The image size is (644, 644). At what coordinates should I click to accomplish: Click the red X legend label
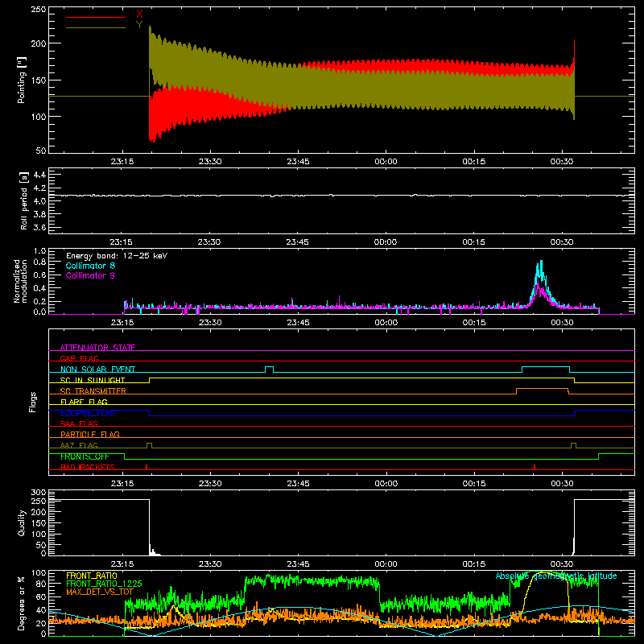tap(139, 14)
